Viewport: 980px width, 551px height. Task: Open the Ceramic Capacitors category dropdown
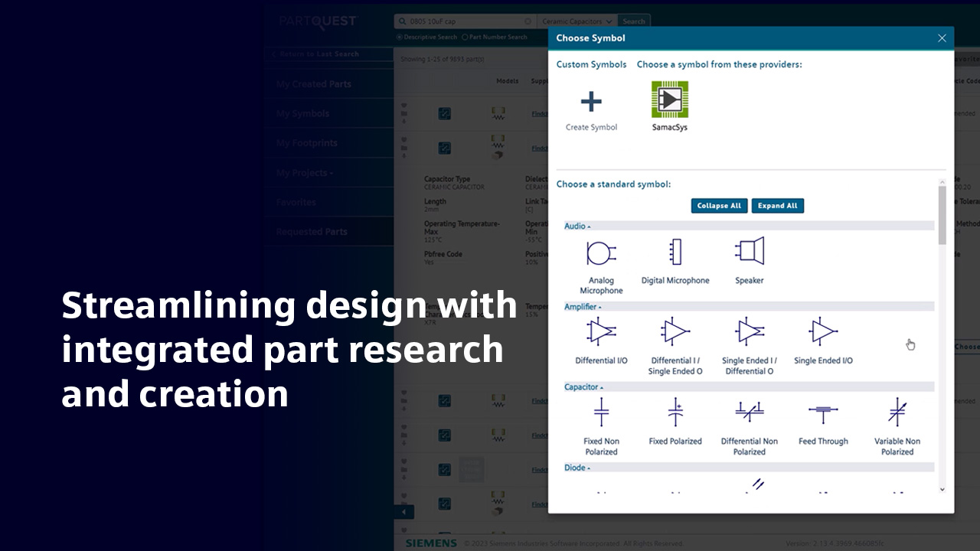click(x=575, y=21)
